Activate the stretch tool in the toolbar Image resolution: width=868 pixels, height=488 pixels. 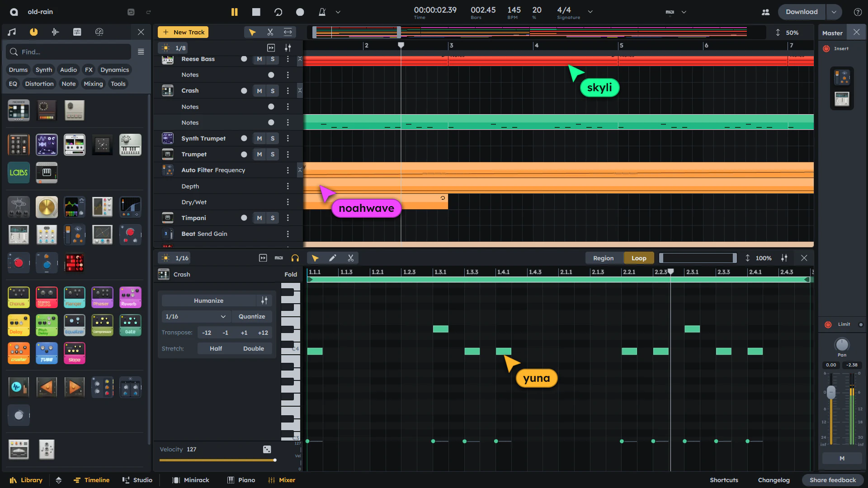tap(288, 32)
